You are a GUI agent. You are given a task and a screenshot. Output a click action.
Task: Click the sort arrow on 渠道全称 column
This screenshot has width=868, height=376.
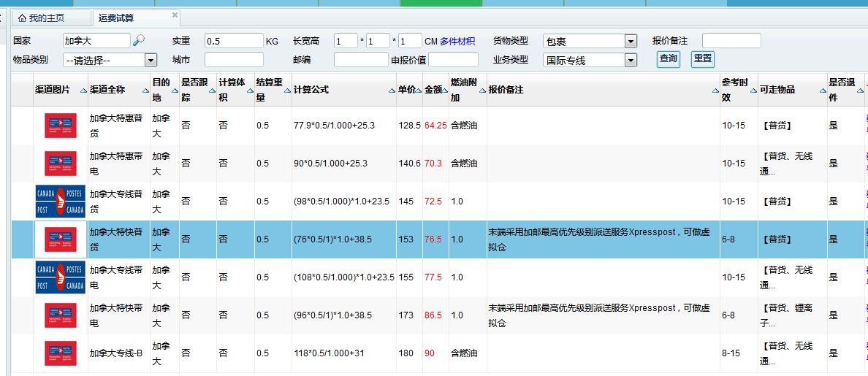145,91
